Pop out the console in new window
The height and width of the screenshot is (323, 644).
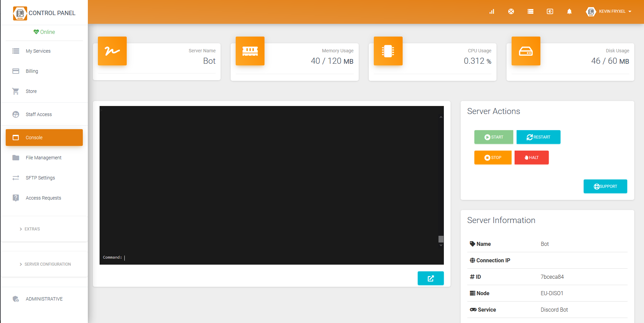431,278
